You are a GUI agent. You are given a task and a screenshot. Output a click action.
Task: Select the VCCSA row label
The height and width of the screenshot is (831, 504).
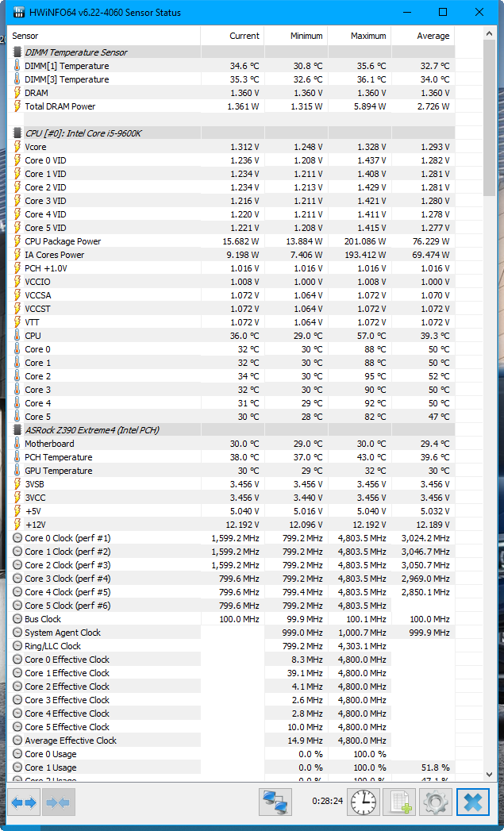[37, 295]
